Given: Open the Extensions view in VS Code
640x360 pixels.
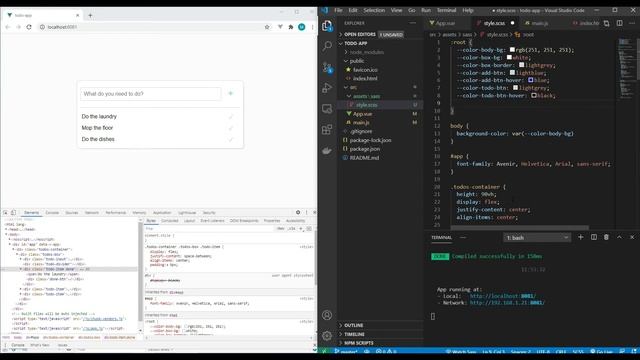Looking at the screenshot, I should [x=327, y=130].
